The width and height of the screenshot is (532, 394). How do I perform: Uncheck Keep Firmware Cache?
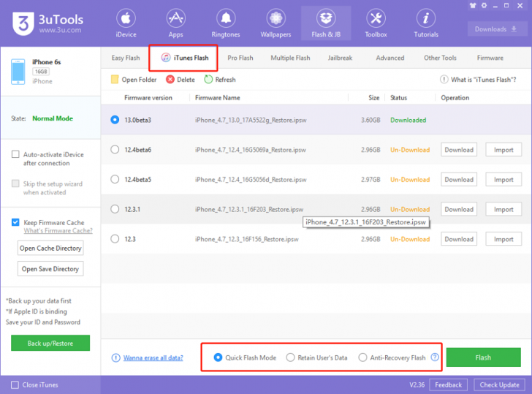[15, 222]
